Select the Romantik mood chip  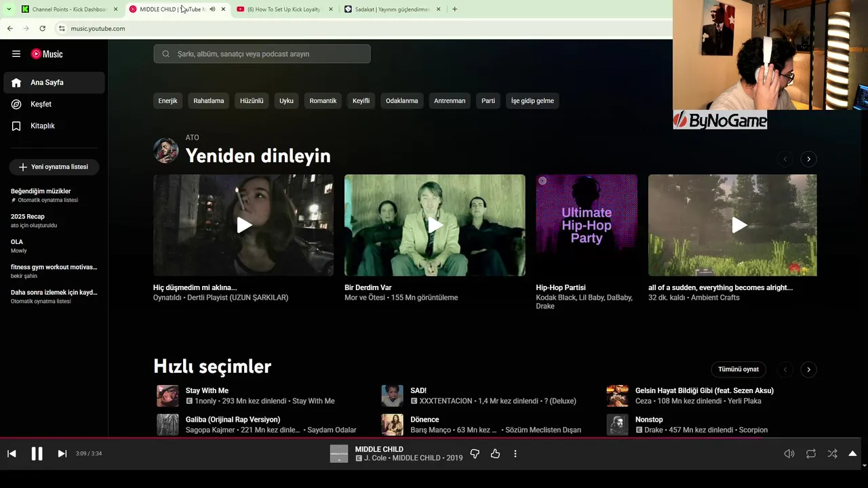[x=323, y=101]
